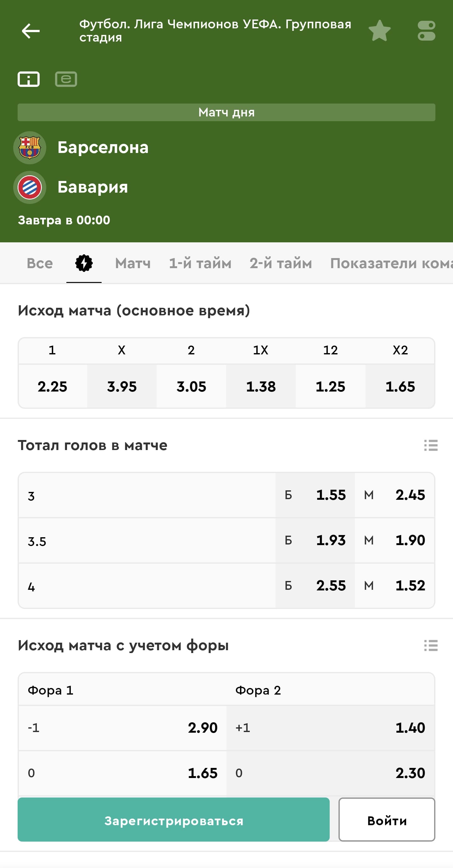Switch to the Матч tab
Viewport: 453px width, 868px height.
pyautogui.click(x=133, y=263)
